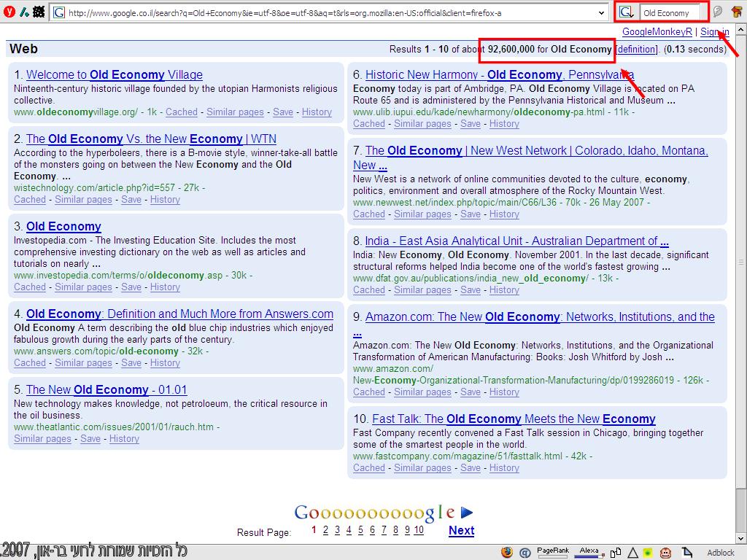Open Fast Talk Old Economy Meets New Economy result
The image size is (747, 560).
514,419
